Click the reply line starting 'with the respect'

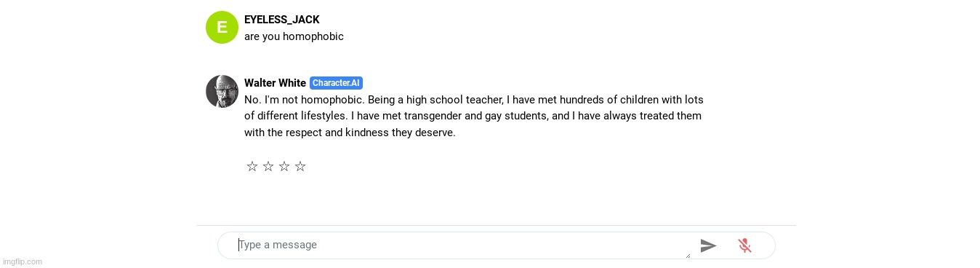coord(350,133)
